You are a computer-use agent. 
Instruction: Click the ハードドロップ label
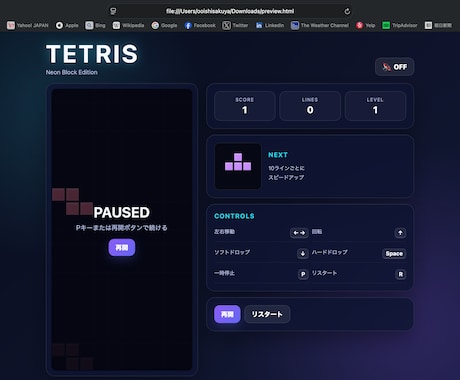click(x=330, y=252)
